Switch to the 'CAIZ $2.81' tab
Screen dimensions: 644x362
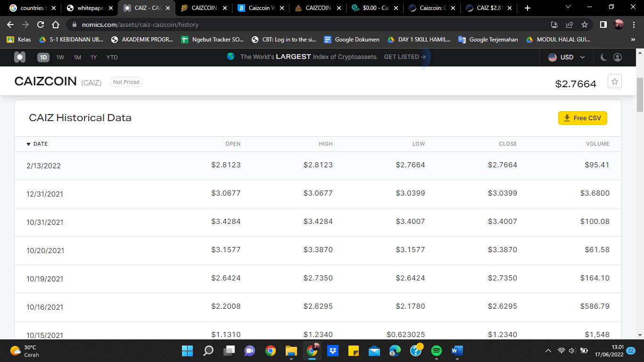(489, 8)
